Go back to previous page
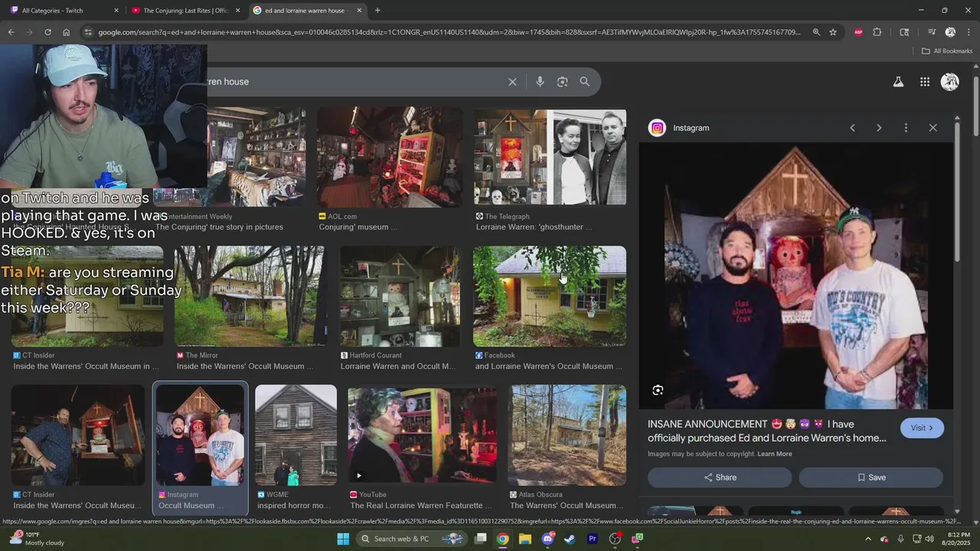Viewport: 980px width, 551px height. point(11,32)
